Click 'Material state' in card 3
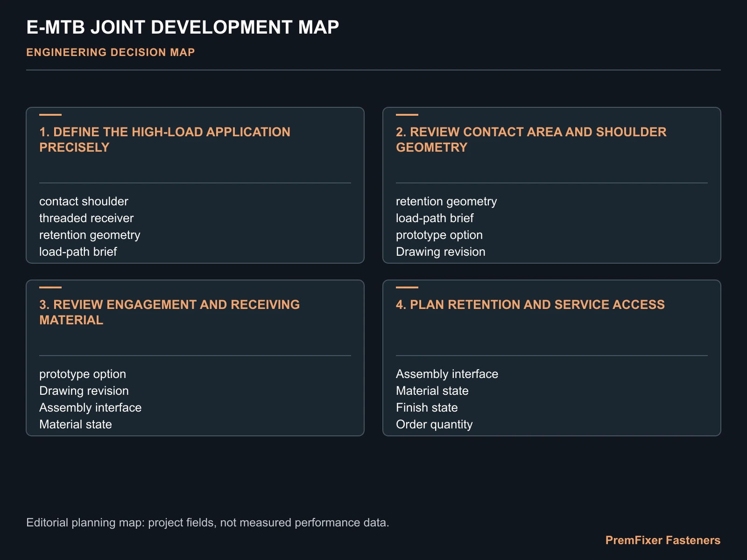Image resolution: width=747 pixels, height=560 pixels. [76, 424]
